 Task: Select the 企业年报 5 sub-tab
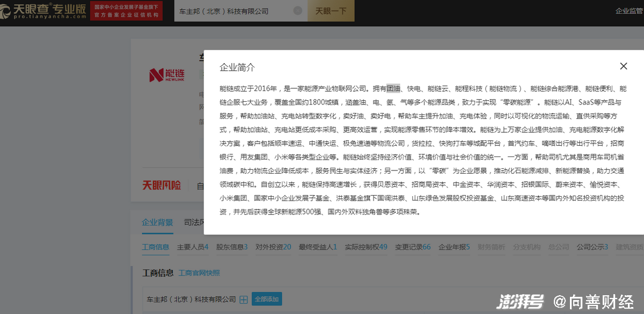click(454, 247)
